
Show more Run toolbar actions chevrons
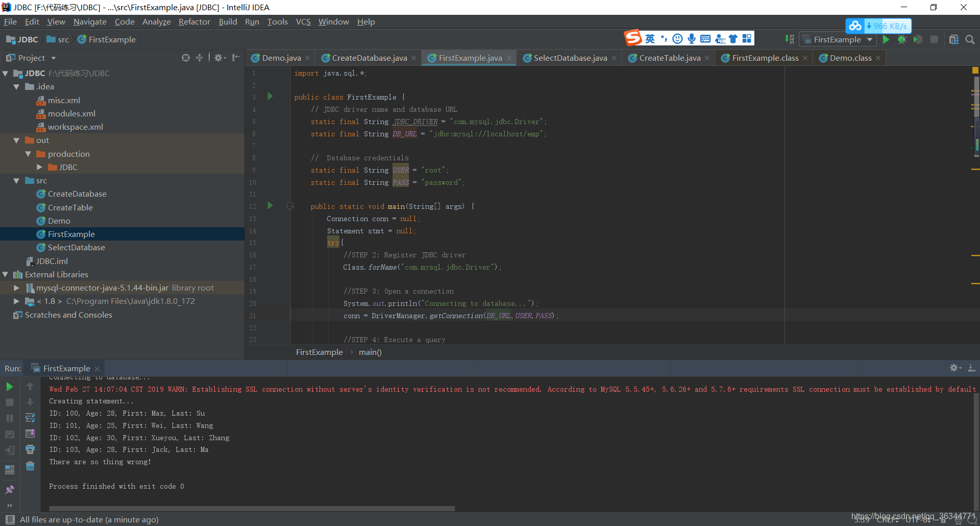tap(10, 506)
